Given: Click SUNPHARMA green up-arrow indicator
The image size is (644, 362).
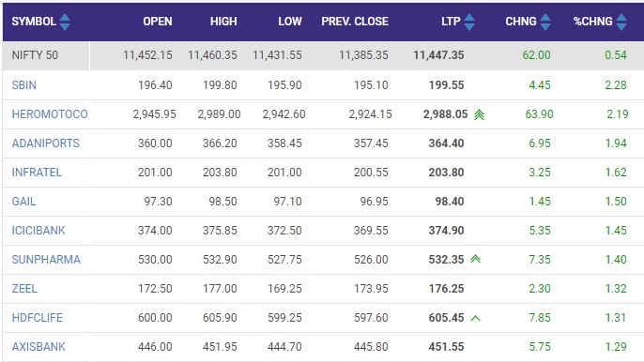Looking at the screenshot, I should 475,259.
